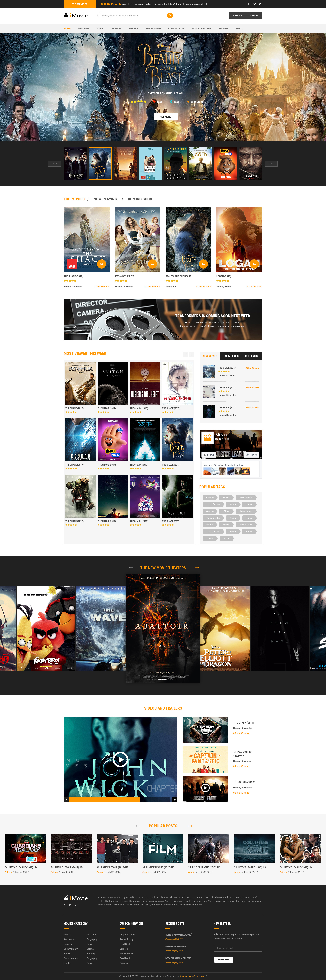This screenshot has width=326, height=980.
Task: Open the TRAILER nav menu item
Action: [x=223, y=29]
